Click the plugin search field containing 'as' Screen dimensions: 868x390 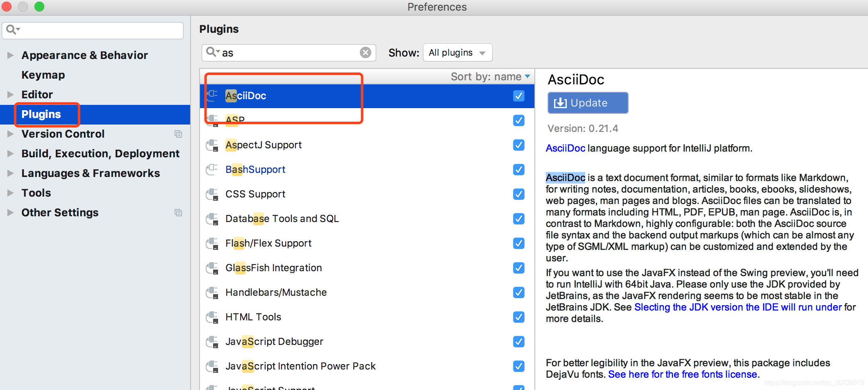(x=289, y=52)
